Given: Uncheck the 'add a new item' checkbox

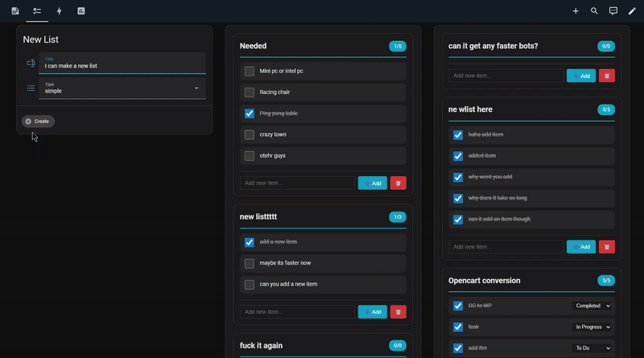Looking at the screenshot, I should tap(250, 242).
